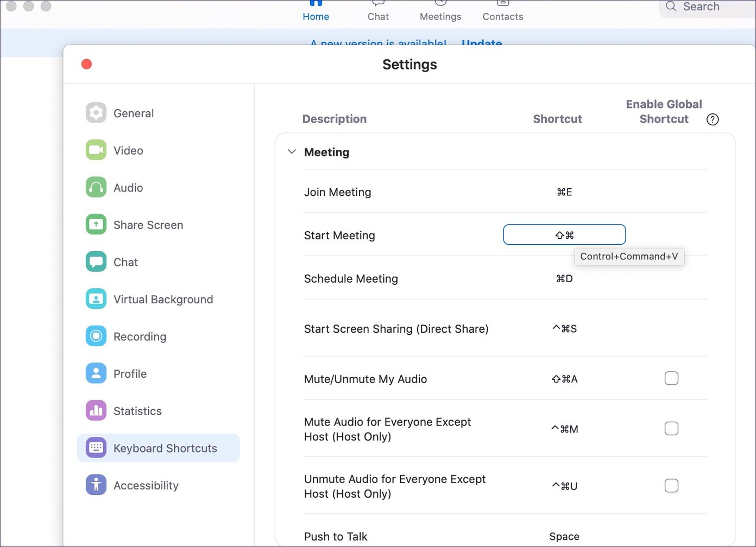This screenshot has height=547, width=756.
Task: Click the Share Screen icon
Action: point(96,225)
